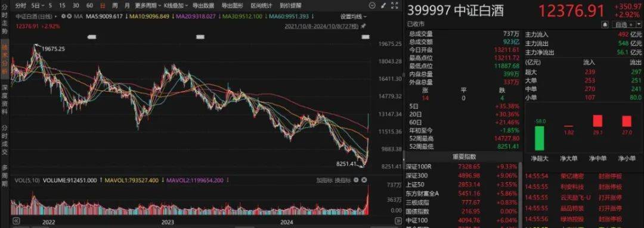The width and height of the screenshot is (644, 228).
Task: Click the red 净中单 net flow bar
Action: pyautogui.click(x=597, y=121)
